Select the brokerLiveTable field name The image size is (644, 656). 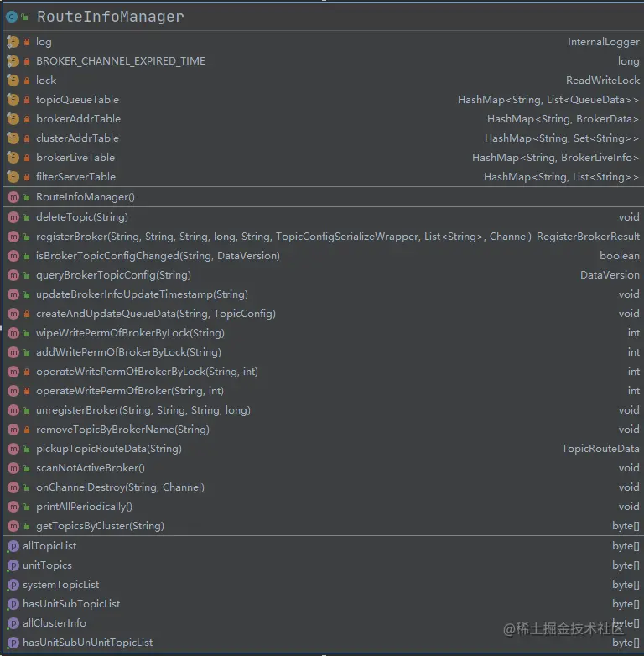pos(75,158)
